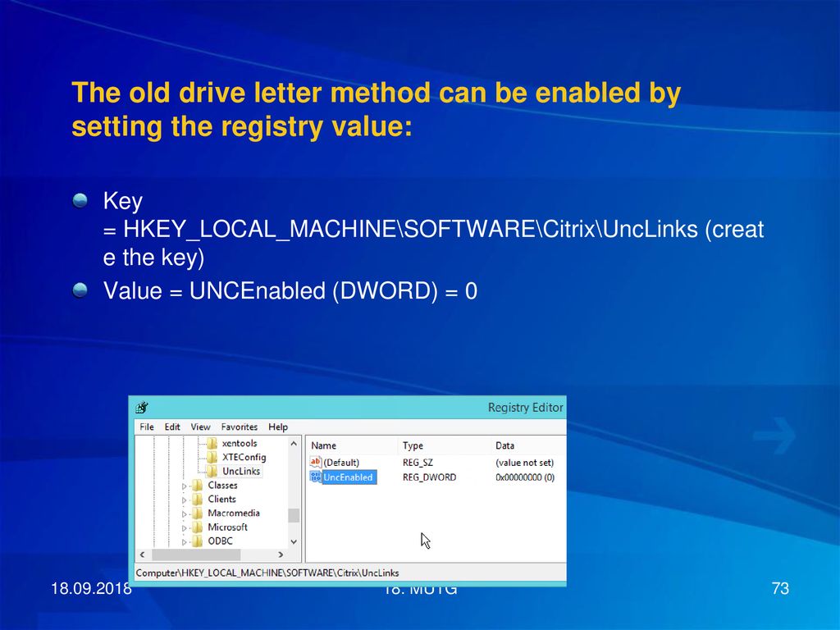This screenshot has height=630, width=840.
Task: Select the Classes folder icon
Action: 198,485
